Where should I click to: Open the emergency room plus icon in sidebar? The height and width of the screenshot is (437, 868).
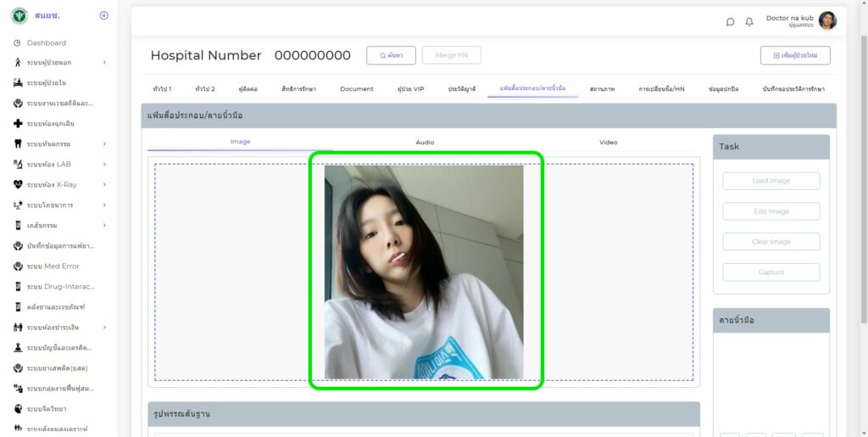pyautogui.click(x=18, y=124)
